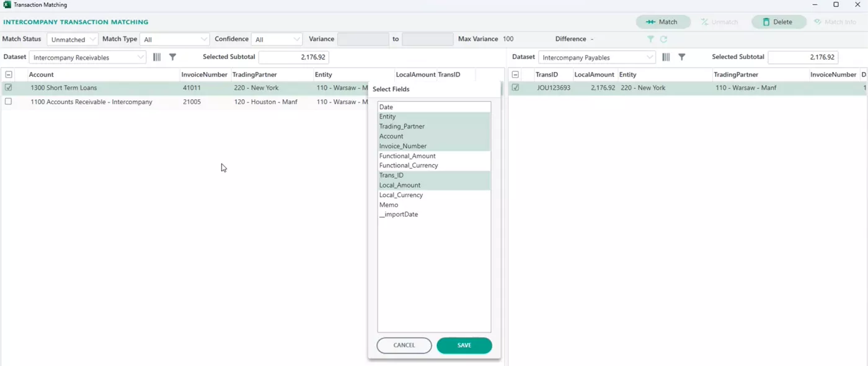Open the column chooser for the Receivables dataset

coord(157,57)
